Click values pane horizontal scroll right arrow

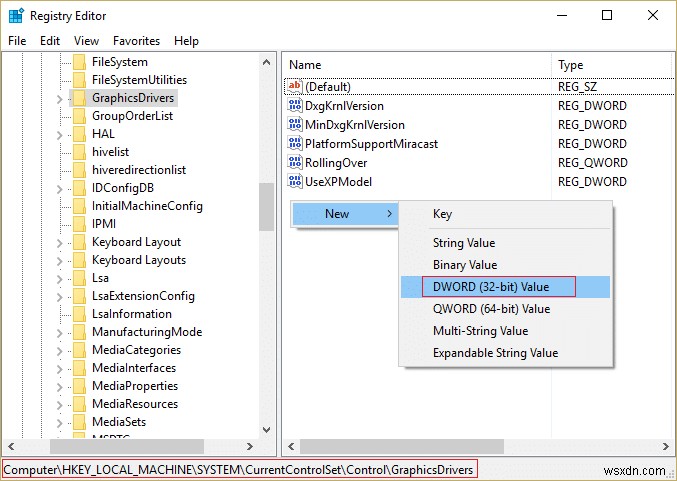665,446
